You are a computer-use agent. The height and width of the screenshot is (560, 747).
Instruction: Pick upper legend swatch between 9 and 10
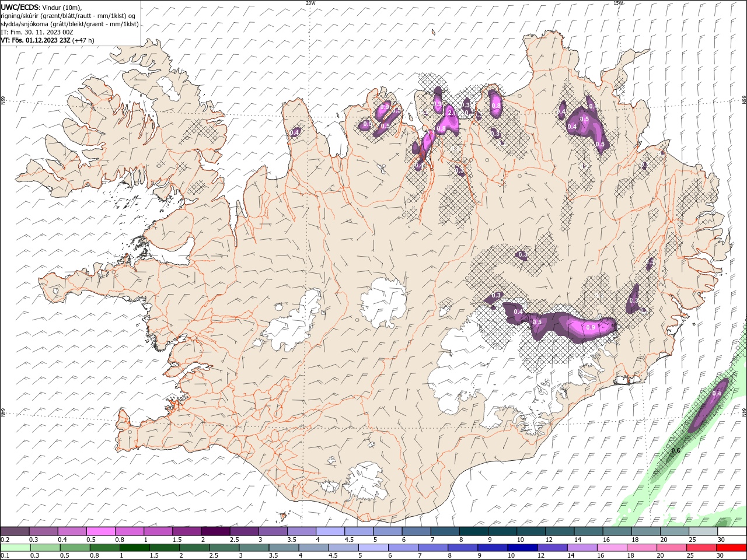click(502, 531)
